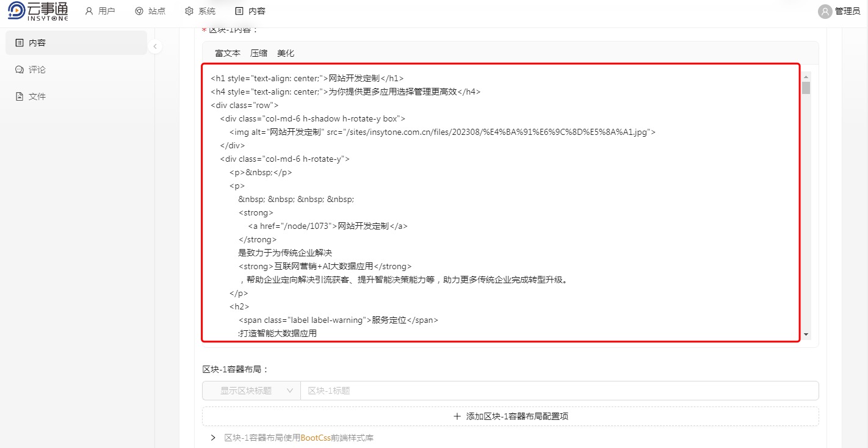Open the BootCss link

pyautogui.click(x=317, y=438)
